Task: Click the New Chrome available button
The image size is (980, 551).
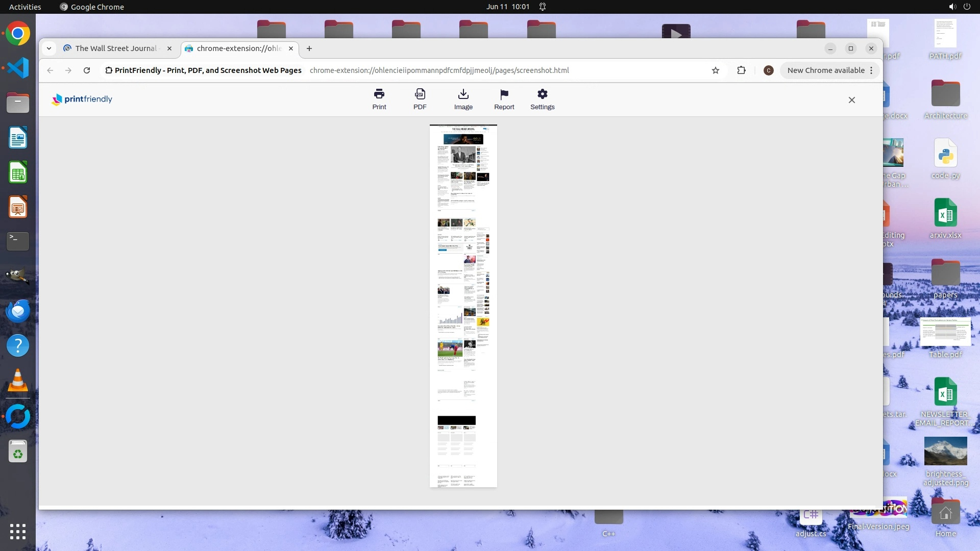Action: pos(825,70)
